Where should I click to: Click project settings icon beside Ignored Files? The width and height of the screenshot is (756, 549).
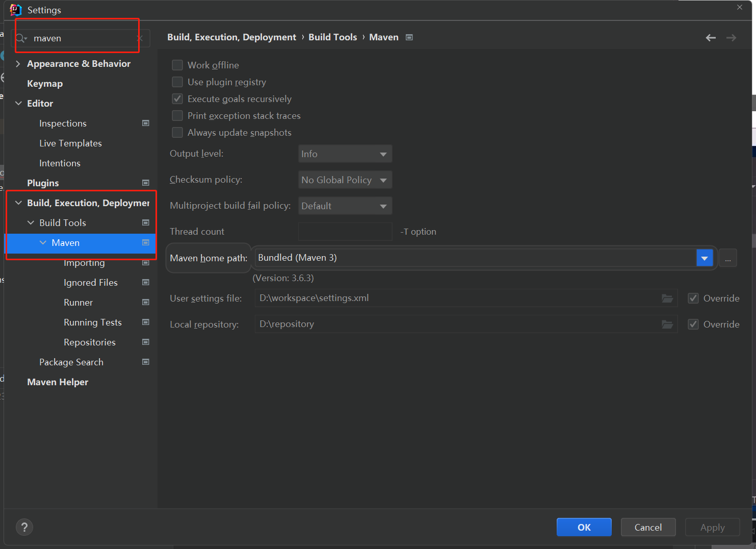[x=146, y=283]
